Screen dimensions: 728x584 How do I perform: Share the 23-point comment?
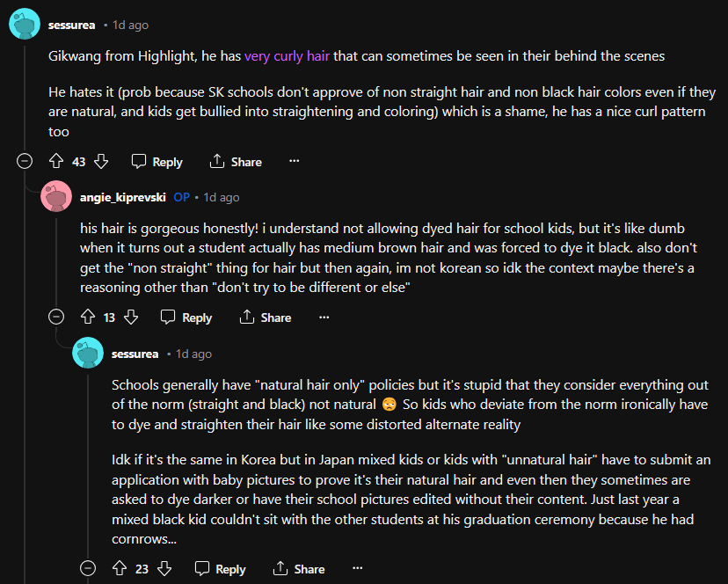pos(299,569)
